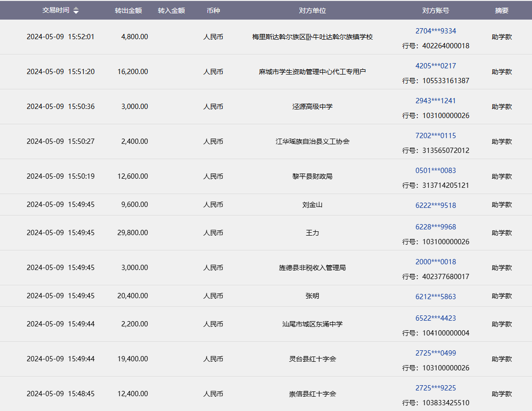Click account number 6522***4423

coord(435,318)
